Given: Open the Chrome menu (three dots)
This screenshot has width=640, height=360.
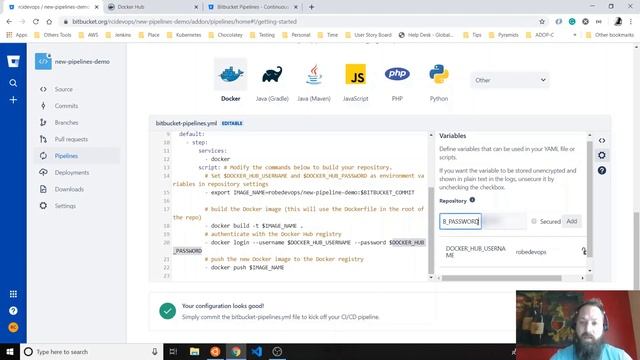Looking at the screenshot, I should (631, 22).
